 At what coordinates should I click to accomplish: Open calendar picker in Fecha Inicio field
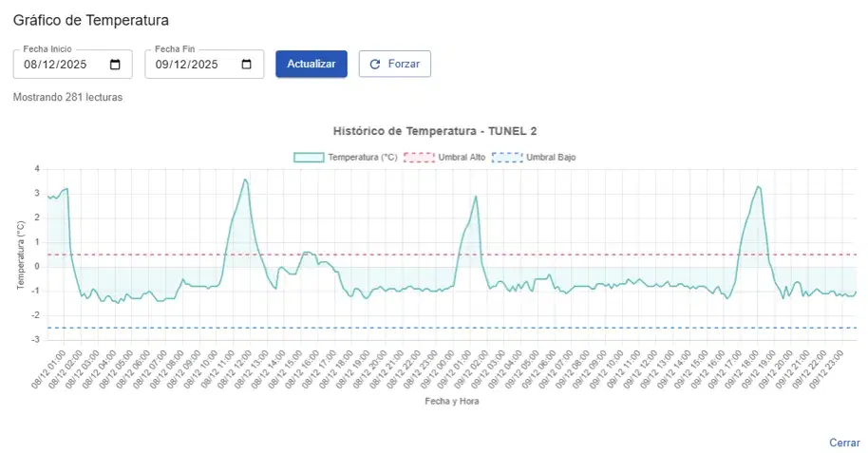coord(115,65)
